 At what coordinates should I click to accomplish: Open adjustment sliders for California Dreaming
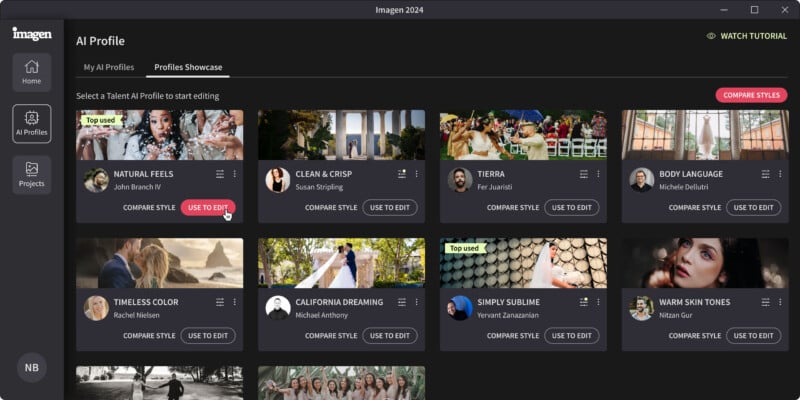[x=402, y=302]
